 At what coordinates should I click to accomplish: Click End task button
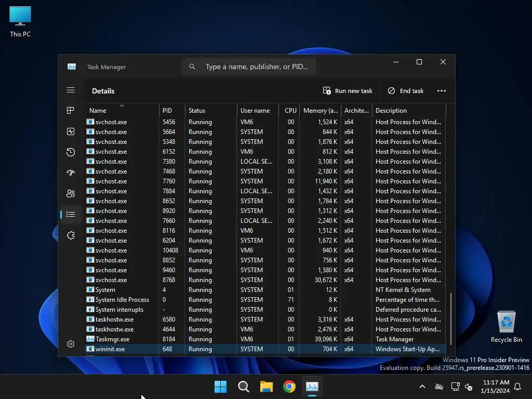click(405, 90)
